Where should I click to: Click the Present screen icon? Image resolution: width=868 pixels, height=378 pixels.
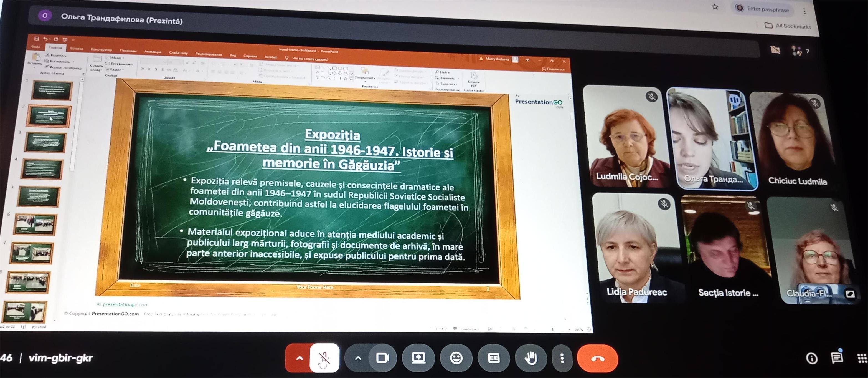(418, 358)
